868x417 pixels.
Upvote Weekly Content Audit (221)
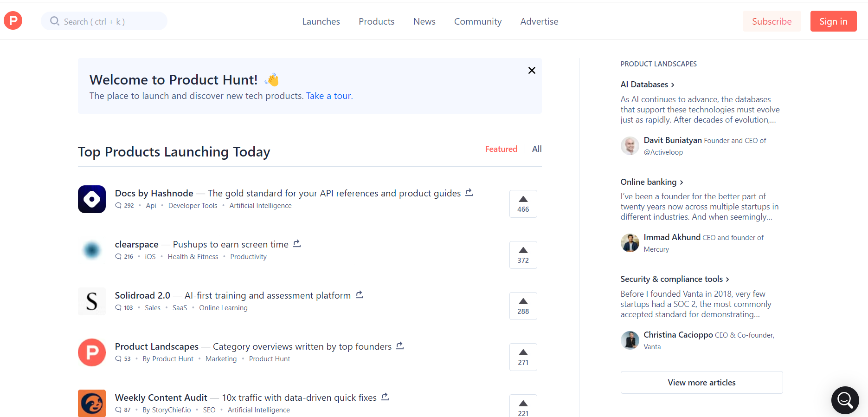[x=523, y=406]
